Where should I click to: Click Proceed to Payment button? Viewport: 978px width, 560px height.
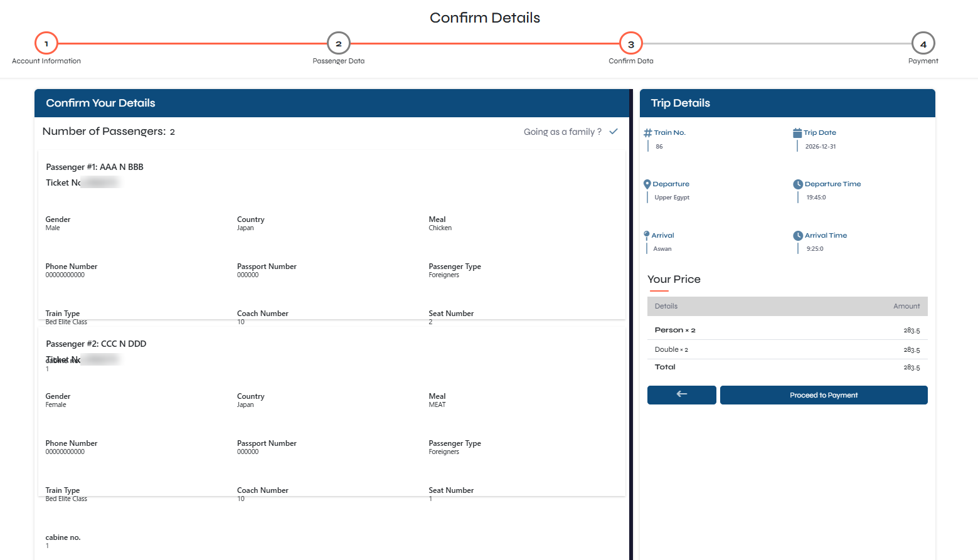824,395
